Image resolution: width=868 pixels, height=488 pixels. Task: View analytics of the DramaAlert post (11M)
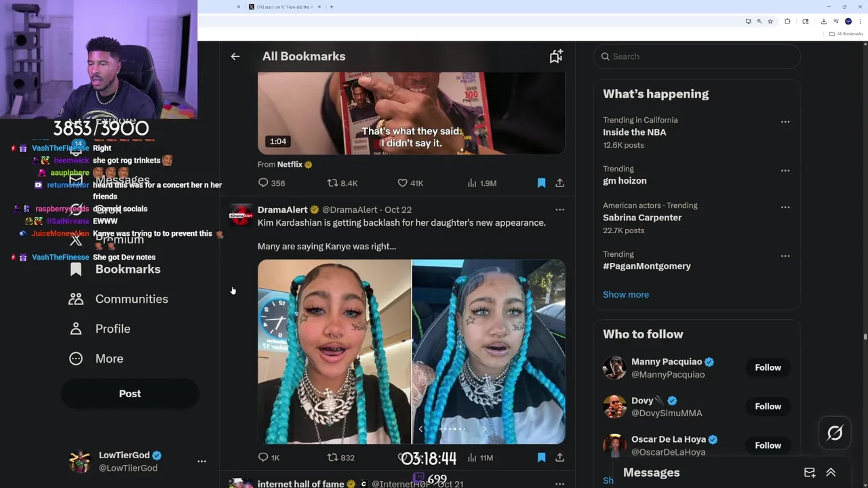pos(481,457)
